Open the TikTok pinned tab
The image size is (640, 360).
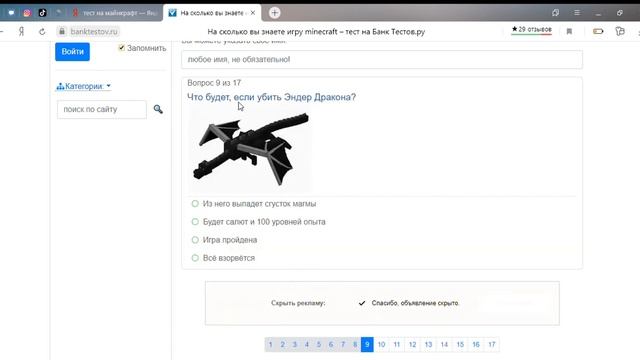(42, 13)
